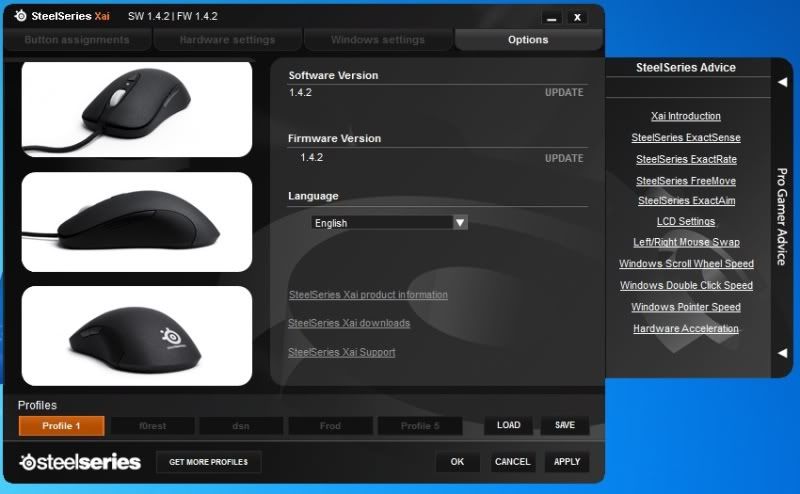
Task: Confirm with the OK button
Action: click(x=457, y=462)
